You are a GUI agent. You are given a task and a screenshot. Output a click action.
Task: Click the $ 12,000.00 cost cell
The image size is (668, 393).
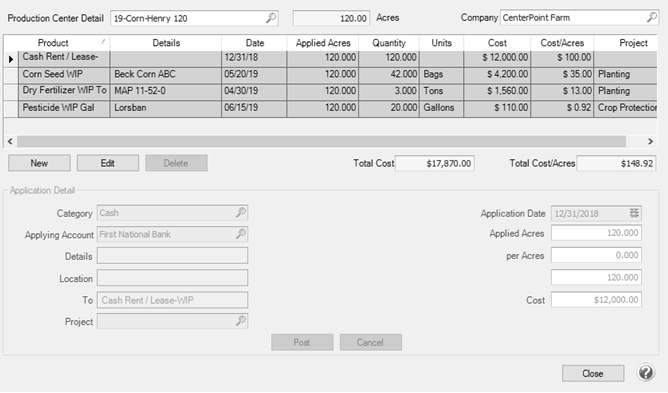[497, 59]
